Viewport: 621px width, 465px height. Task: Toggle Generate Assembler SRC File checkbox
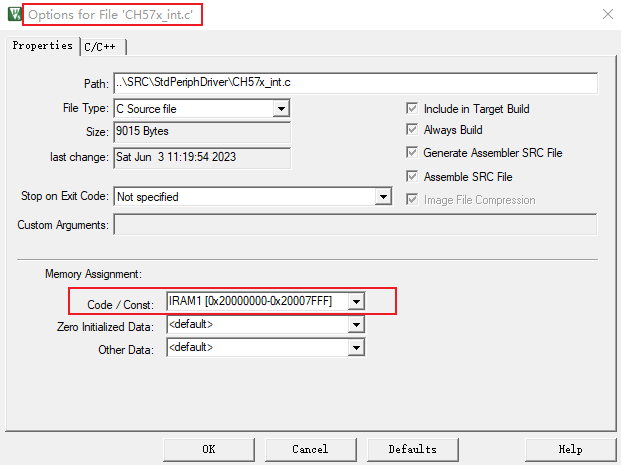tap(412, 153)
